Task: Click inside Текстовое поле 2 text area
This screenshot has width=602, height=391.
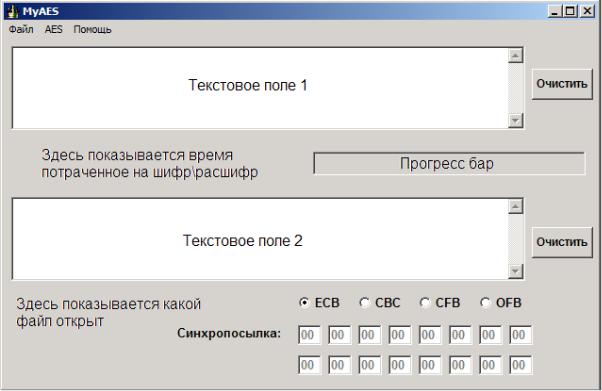Action: 260,239
